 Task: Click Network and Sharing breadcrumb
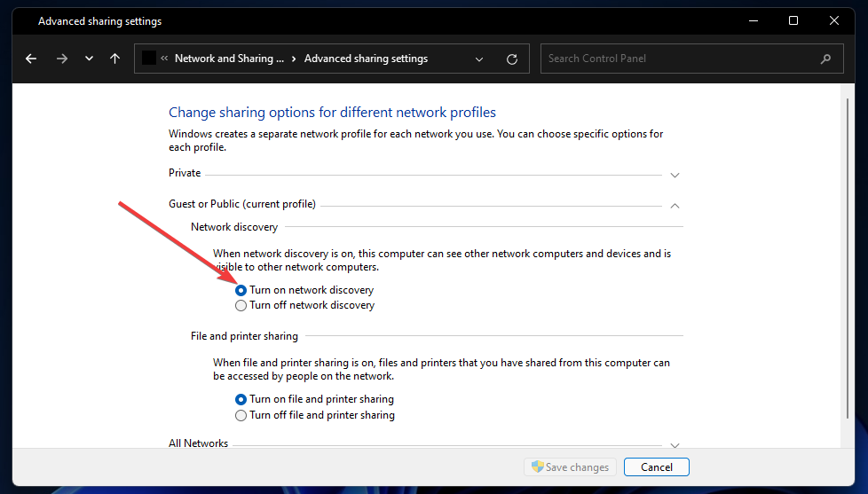point(229,59)
